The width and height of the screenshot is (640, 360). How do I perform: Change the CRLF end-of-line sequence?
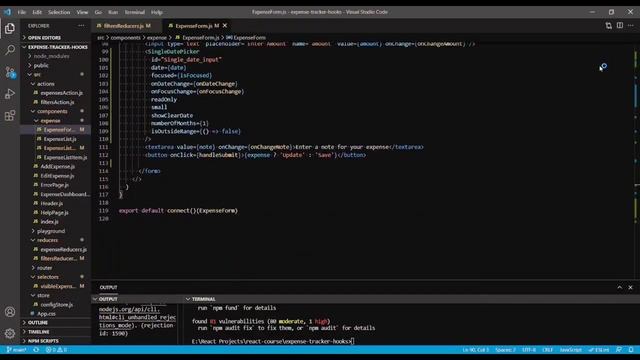tap(548, 350)
